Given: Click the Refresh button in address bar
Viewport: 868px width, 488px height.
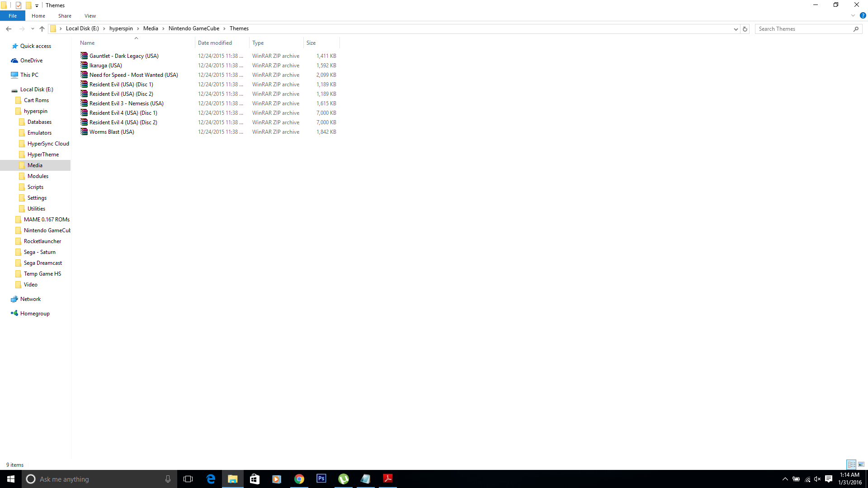Looking at the screenshot, I should 745,29.
